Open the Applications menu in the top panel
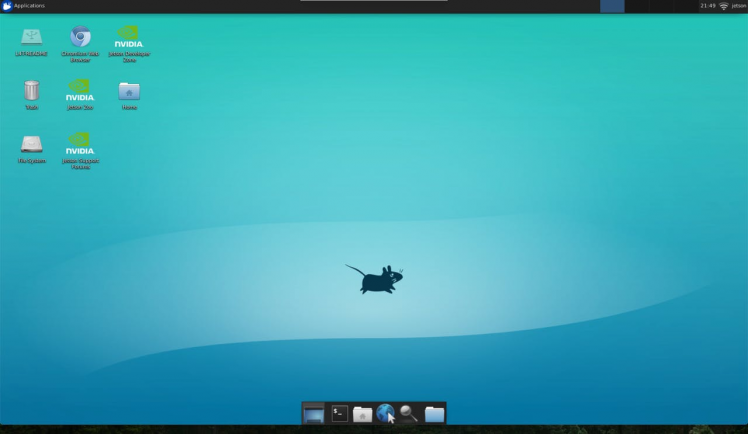 (x=23, y=6)
